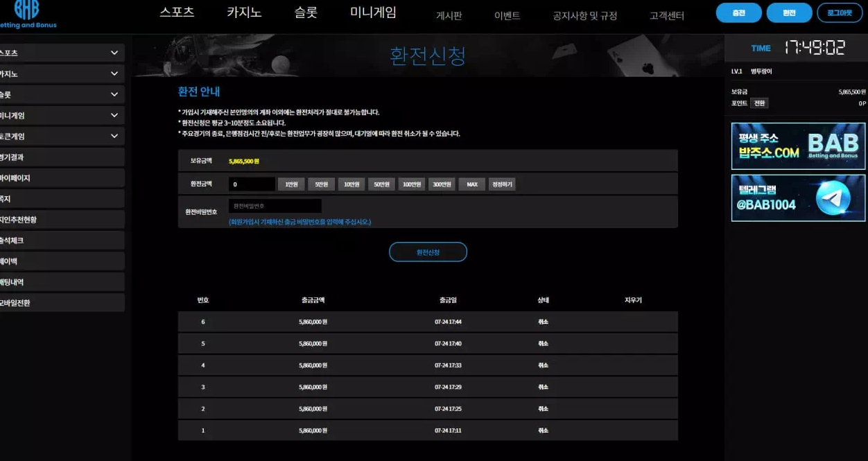
Task: Add 10만원 to the withdrawal amount
Action: (x=351, y=184)
